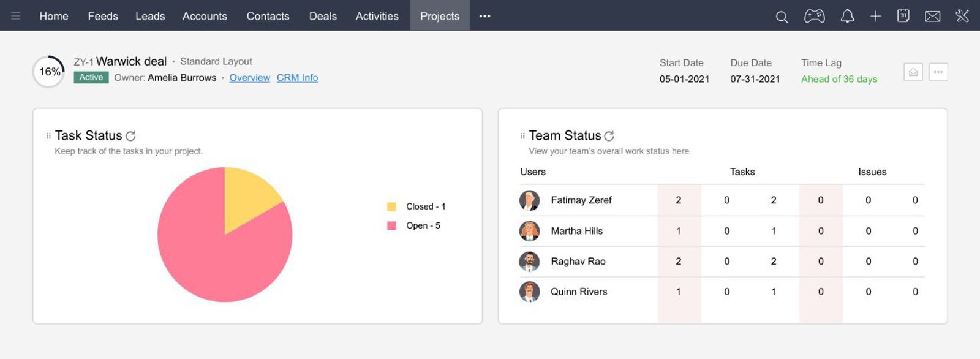Open notifications bell icon
Image resolution: width=980 pixels, height=359 pixels.
[x=847, y=17]
